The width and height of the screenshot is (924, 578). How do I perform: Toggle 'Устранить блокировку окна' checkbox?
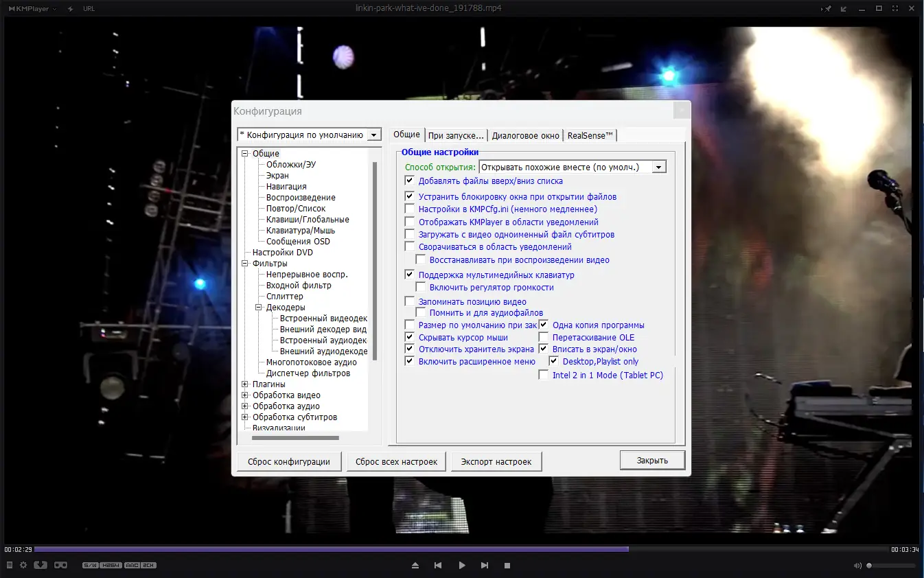pyautogui.click(x=410, y=196)
